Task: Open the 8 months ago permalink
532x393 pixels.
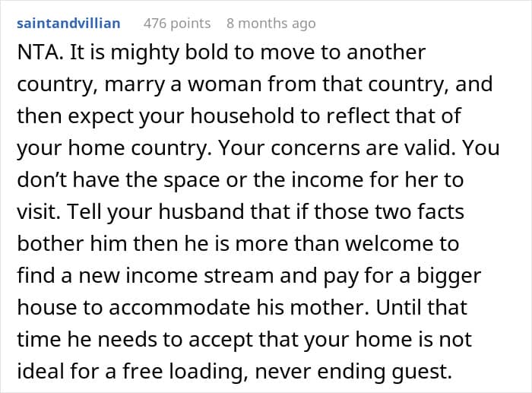Action: [271, 24]
